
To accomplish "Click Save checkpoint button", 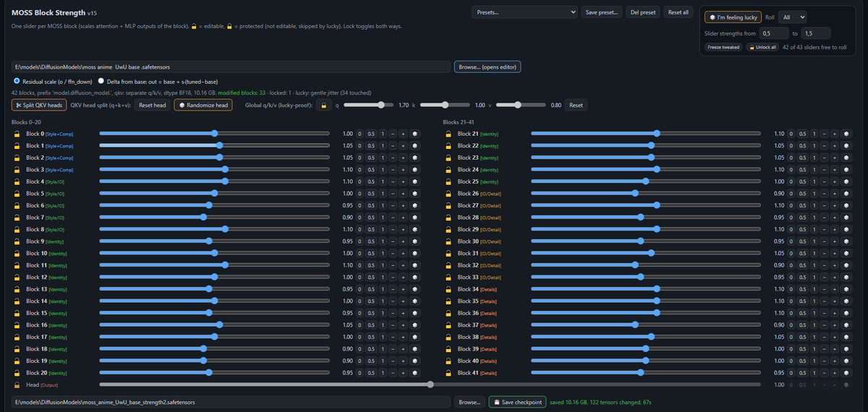I will (x=517, y=402).
